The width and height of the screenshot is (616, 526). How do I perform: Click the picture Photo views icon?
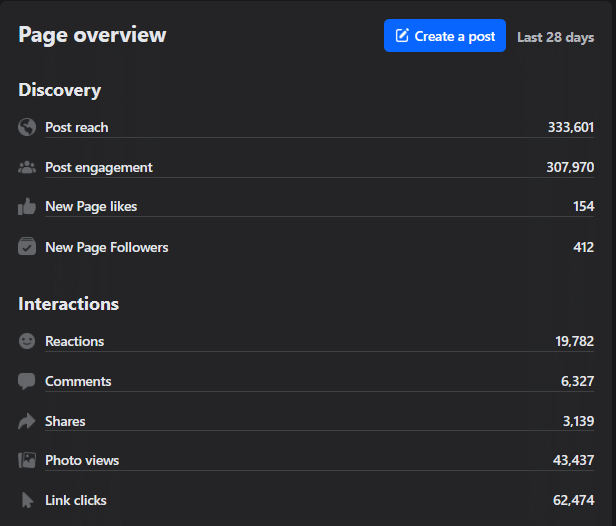(27, 460)
